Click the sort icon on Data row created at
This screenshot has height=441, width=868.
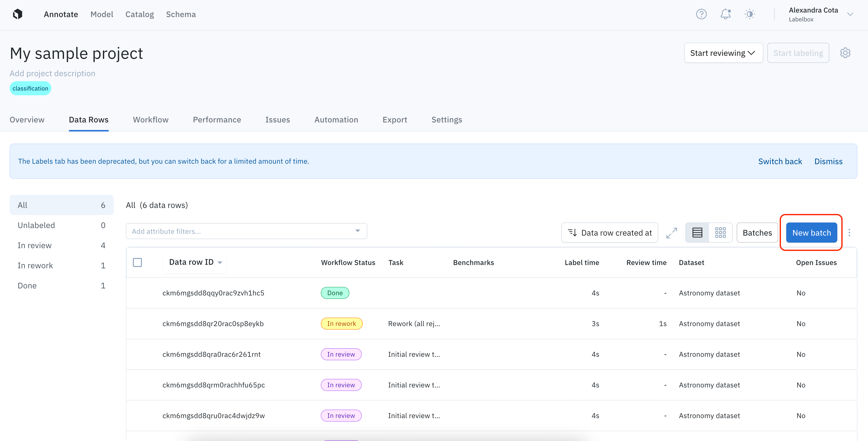(572, 233)
